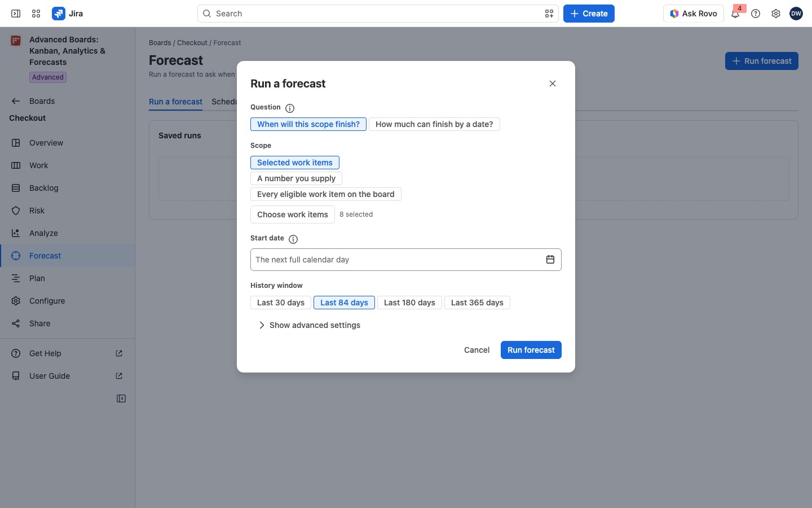Select 'When will this scope finish?' option
This screenshot has height=508, width=812.
click(x=308, y=124)
